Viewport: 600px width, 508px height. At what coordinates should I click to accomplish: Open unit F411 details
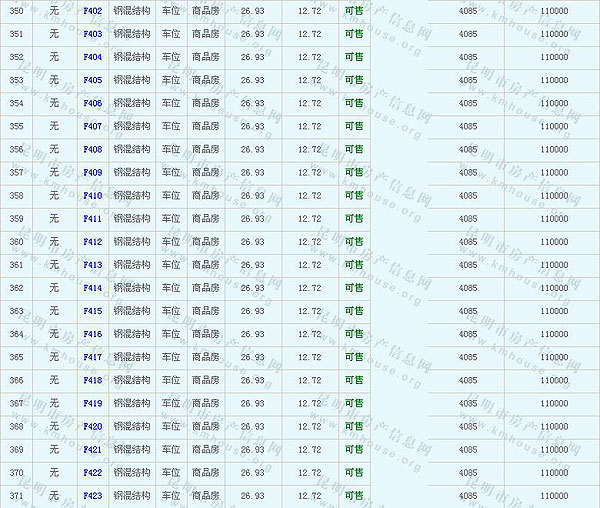[x=92, y=218]
